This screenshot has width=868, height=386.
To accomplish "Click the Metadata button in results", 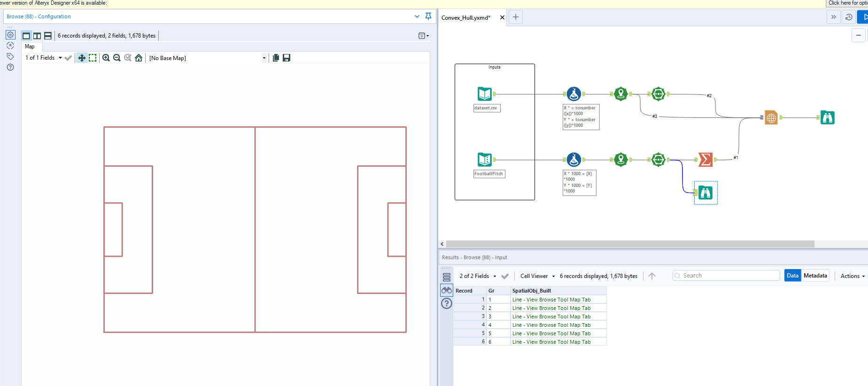I will point(815,276).
